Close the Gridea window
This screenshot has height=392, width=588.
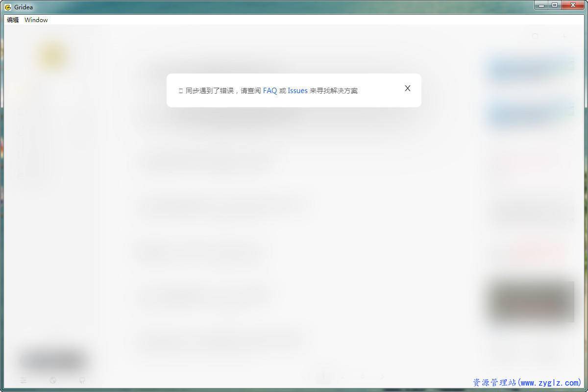573,5
